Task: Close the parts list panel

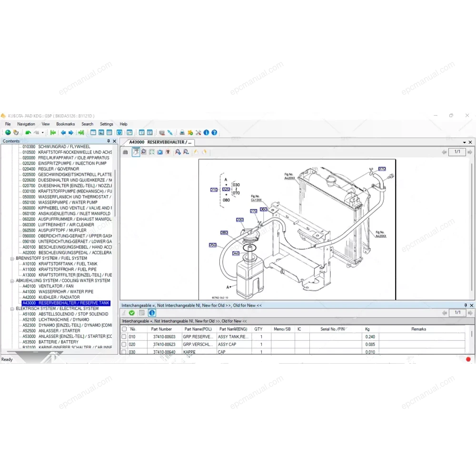Action: 471,306
